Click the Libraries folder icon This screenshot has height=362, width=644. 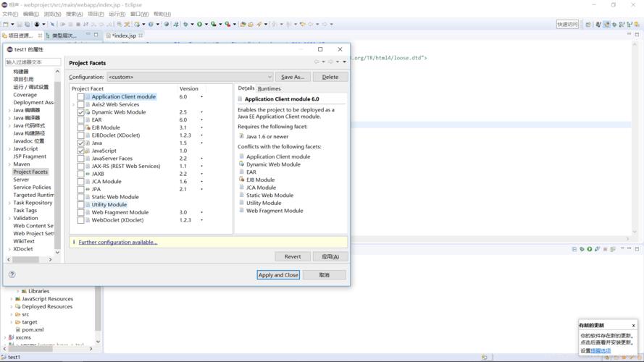[24, 291]
